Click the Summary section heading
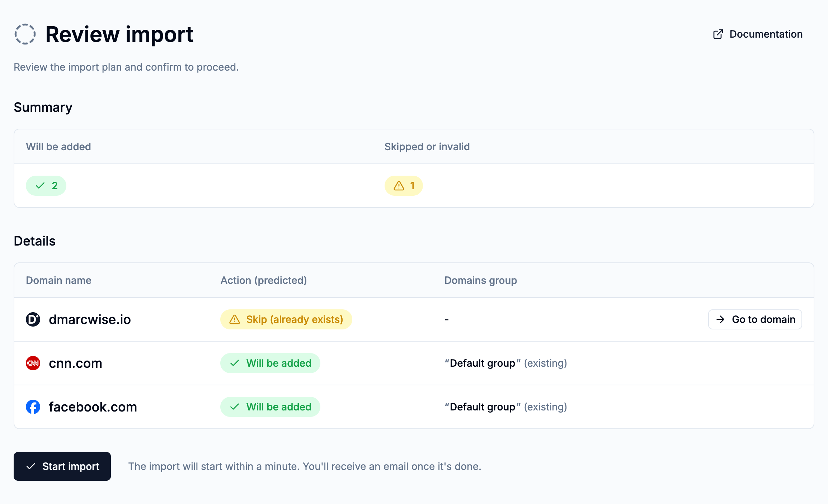This screenshot has width=828, height=504. coord(43,107)
